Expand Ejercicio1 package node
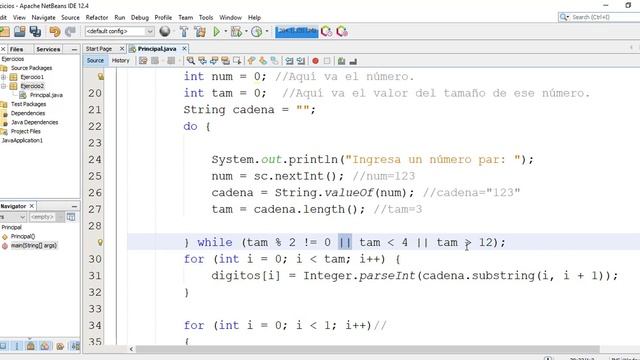 coord(3,77)
